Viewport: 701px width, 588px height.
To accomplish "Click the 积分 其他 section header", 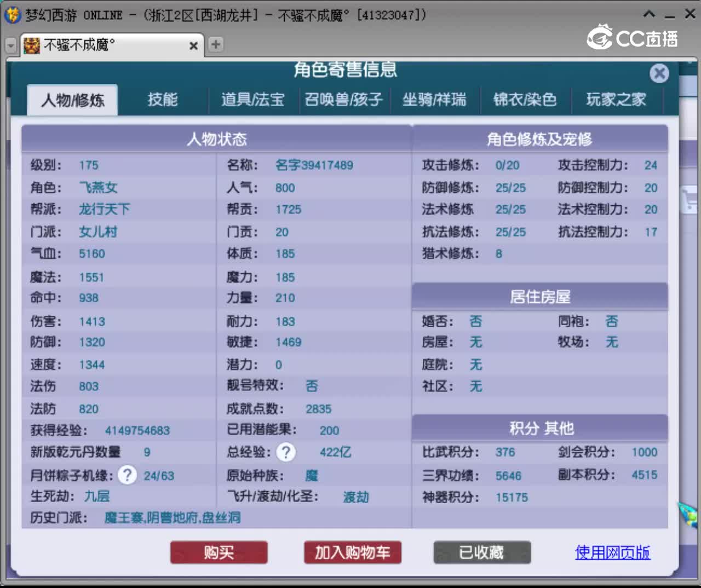I will [x=540, y=428].
